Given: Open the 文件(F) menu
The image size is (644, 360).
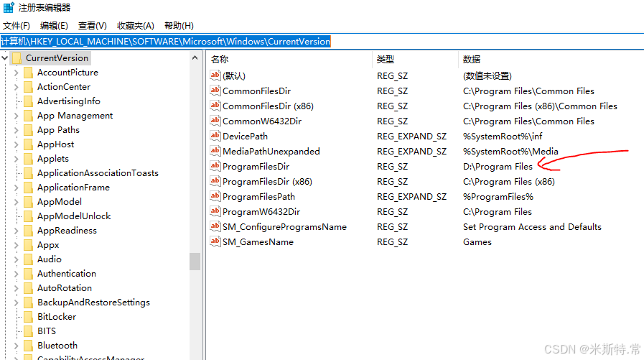Looking at the screenshot, I should [x=17, y=26].
